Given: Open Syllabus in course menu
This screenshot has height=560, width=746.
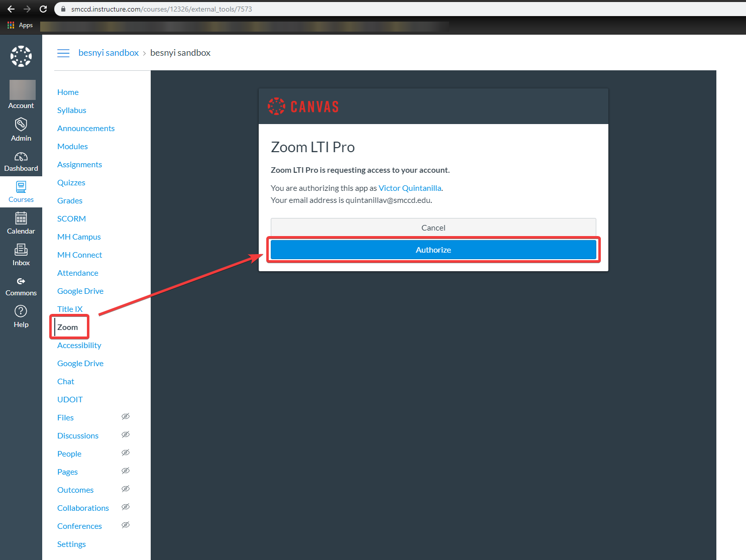Looking at the screenshot, I should coord(72,110).
